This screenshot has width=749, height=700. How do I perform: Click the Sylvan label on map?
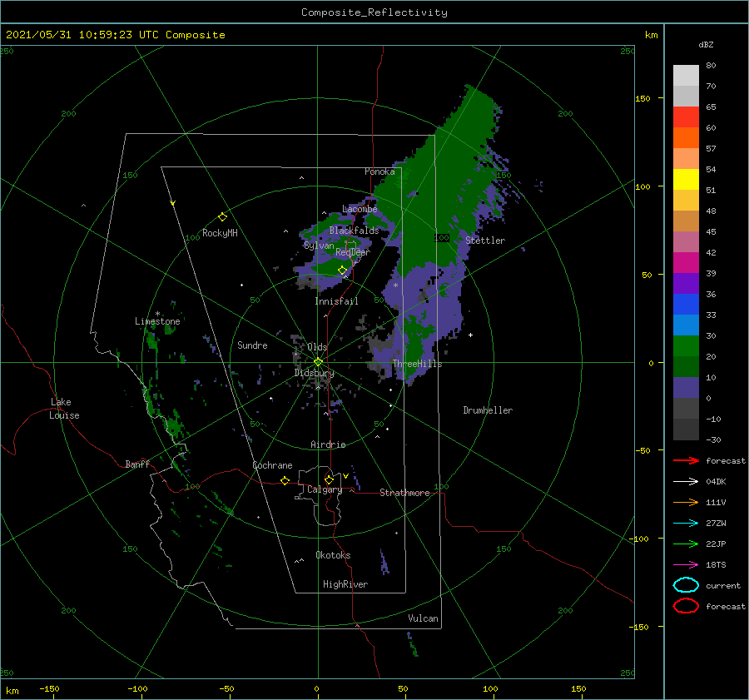click(319, 246)
